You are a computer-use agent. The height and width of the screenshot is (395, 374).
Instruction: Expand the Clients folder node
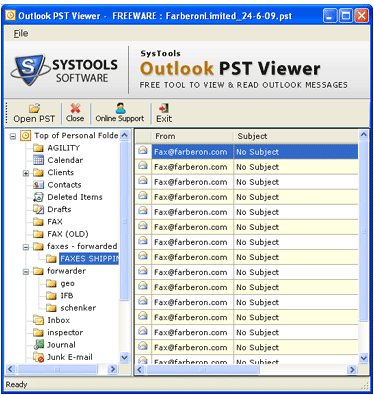[26, 173]
